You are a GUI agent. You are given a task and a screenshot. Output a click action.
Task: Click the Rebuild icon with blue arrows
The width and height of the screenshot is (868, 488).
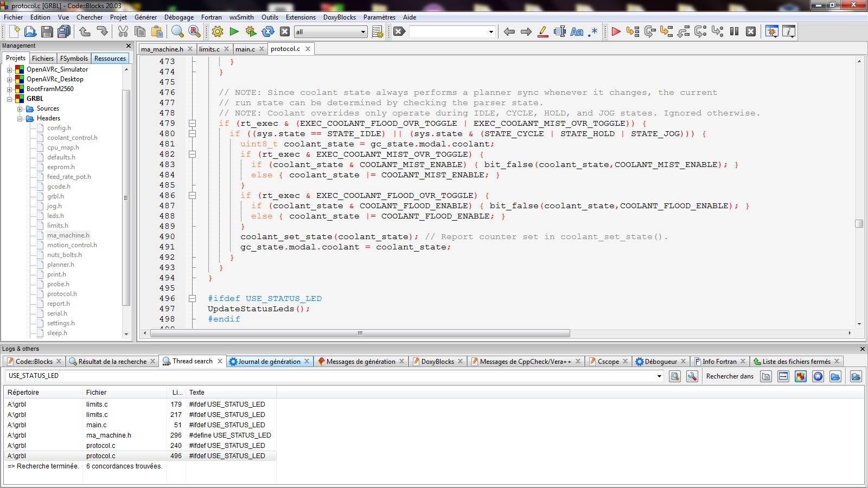tap(267, 31)
